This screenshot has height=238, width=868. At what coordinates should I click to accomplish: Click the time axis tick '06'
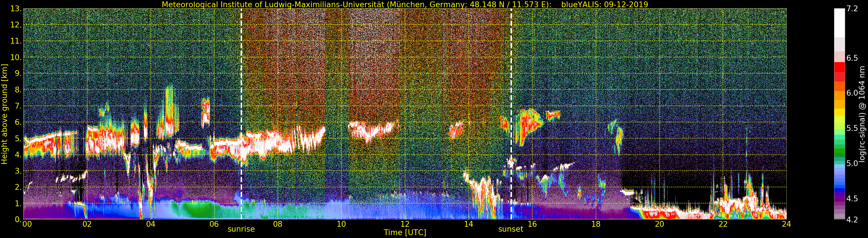click(x=214, y=224)
